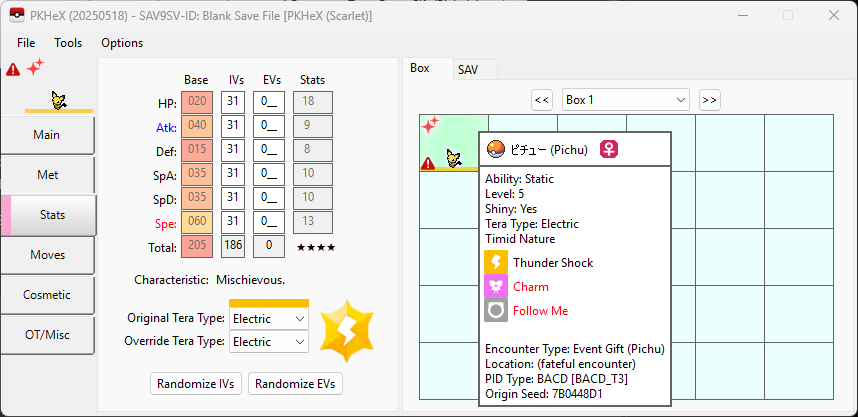This screenshot has width=858, height=417.
Task: Click the Pichu sprite above Main tab
Action: (60, 98)
